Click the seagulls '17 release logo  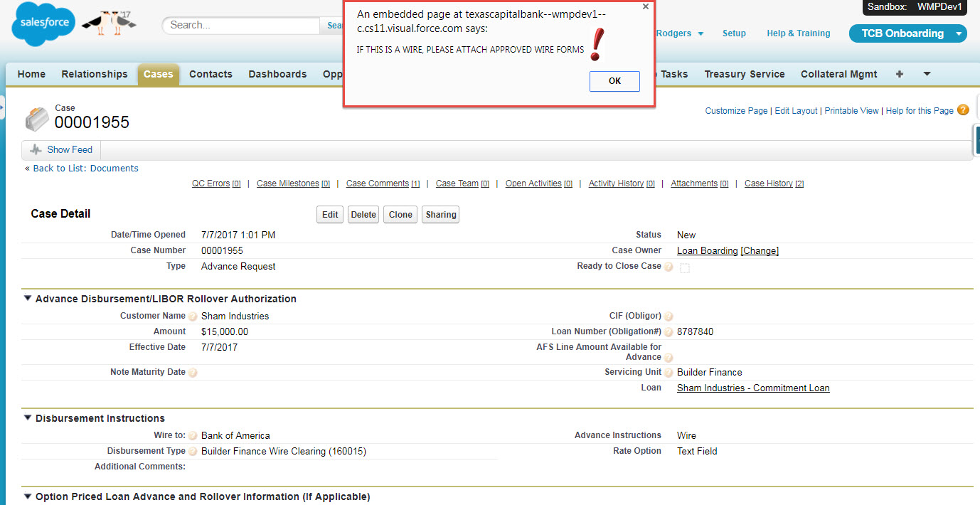click(110, 23)
